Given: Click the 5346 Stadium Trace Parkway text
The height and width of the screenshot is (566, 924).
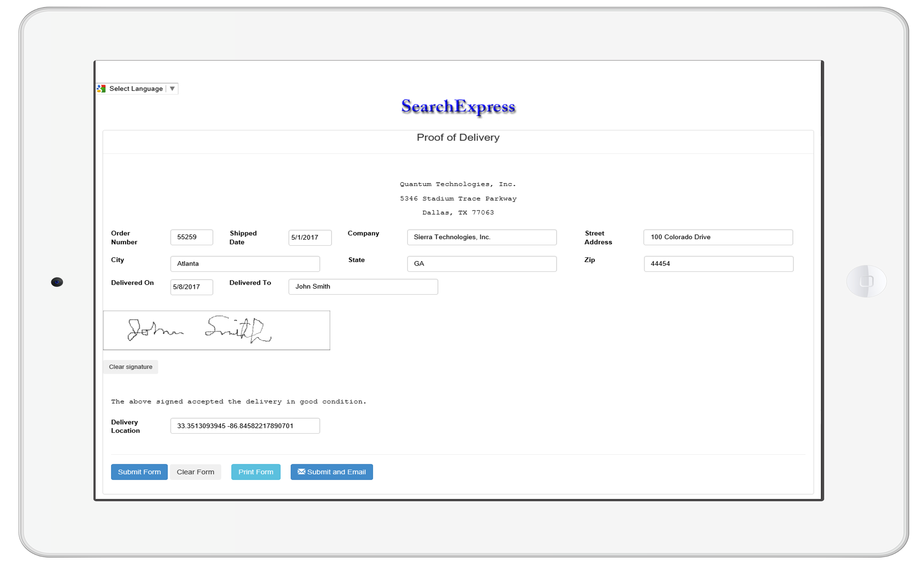Looking at the screenshot, I should (x=458, y=199).
